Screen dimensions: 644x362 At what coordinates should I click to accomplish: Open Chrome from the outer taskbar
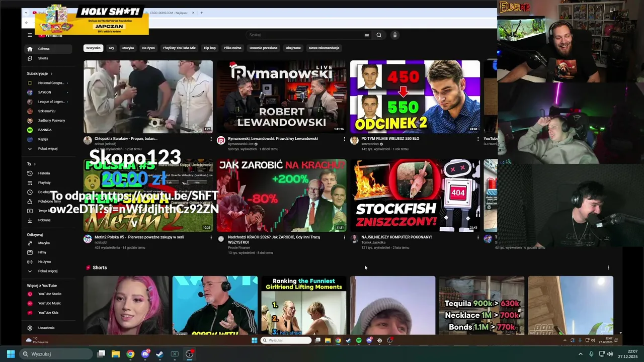click(x=130, y=354)
